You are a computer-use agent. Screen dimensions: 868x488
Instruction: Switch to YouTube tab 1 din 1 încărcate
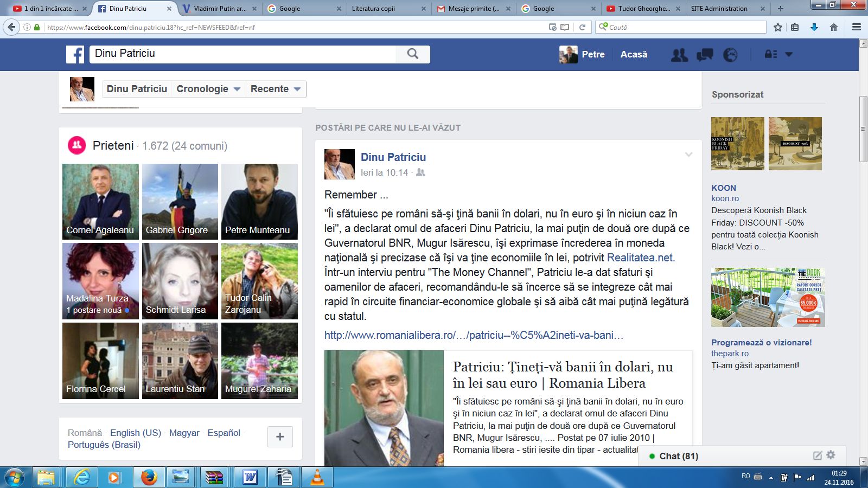coord(50,8)
